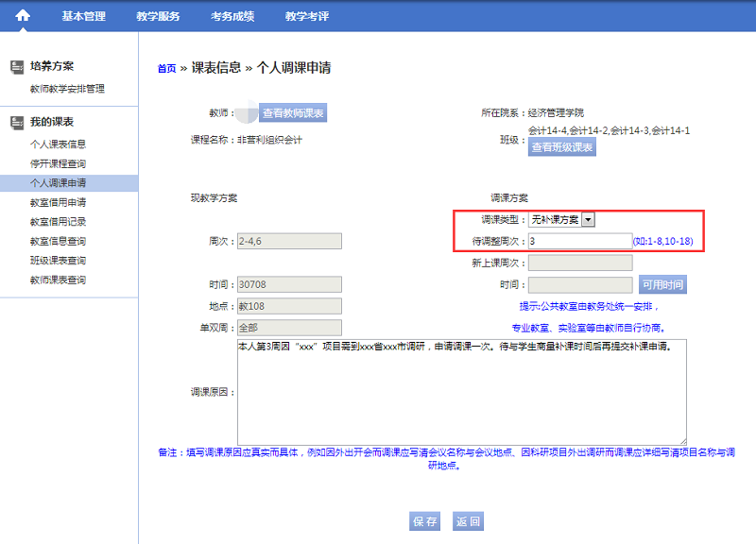The image size is (756, 544).
Task: Open the 基本管理 menu
Action: click(83, 16)
